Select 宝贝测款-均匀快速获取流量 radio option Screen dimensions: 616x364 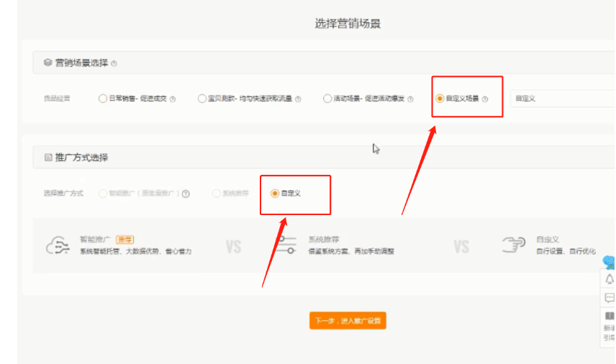(x=202, y=99)
